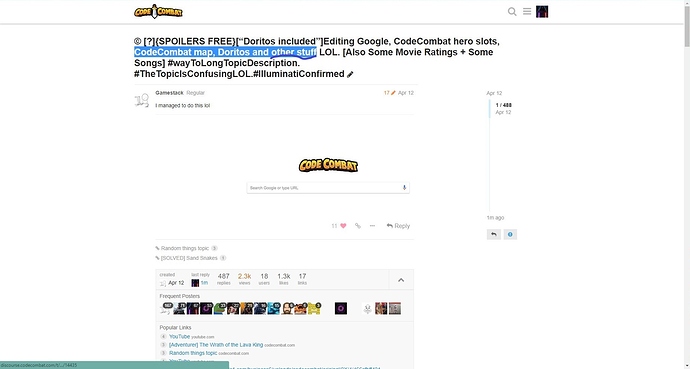Click the topic timeline position scroller
690x369 pixels.
[503, 108]
